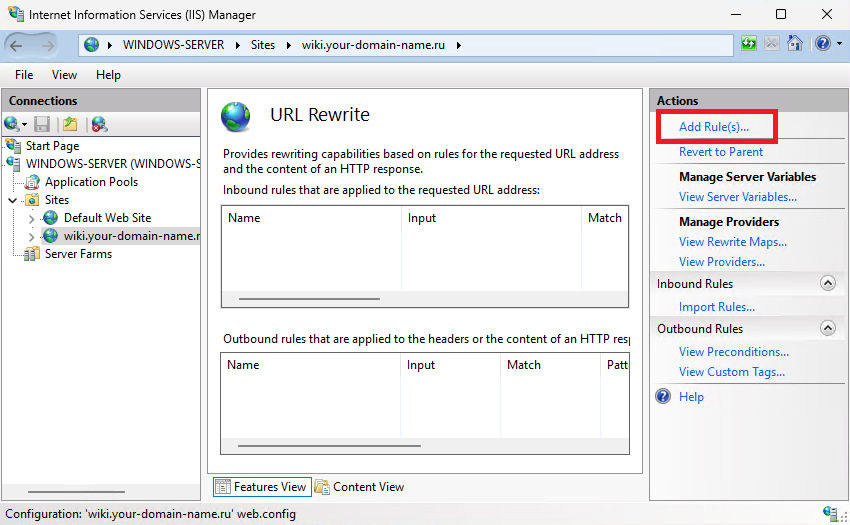The width and height of the screenshot is (850, 525).
Task: Click the Help link in Actions pane
Action: pyautogui.click(x=691, y=397)
